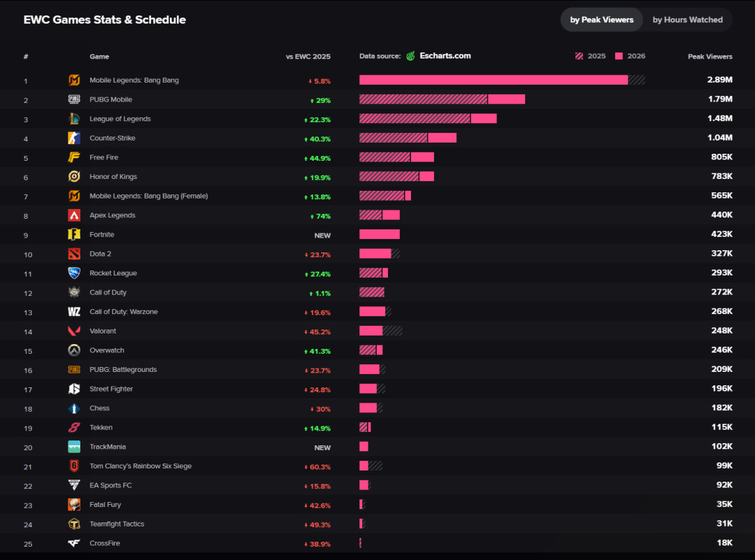The width and height of the screenshot is (755, 560).
Task: Click the Mobile Legends (Female) row icon
Action: [x=74, y=196]
